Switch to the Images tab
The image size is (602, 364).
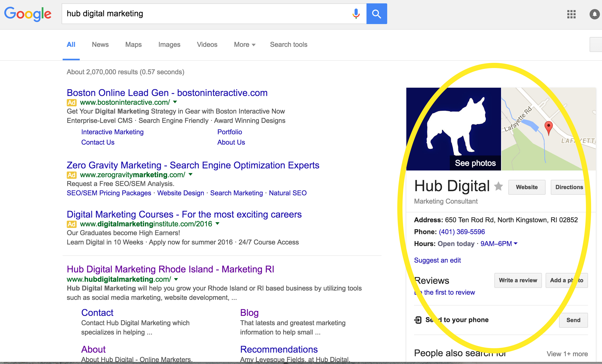169,44
